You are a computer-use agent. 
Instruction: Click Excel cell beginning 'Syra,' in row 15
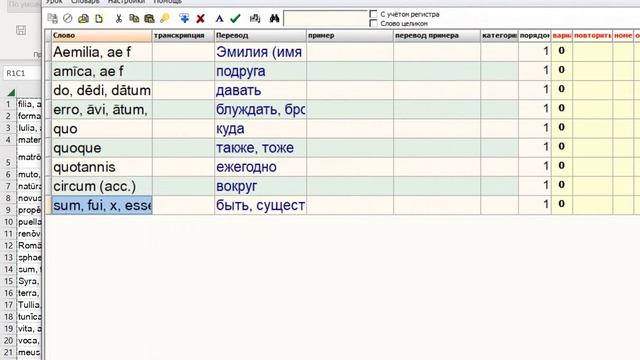29,281
